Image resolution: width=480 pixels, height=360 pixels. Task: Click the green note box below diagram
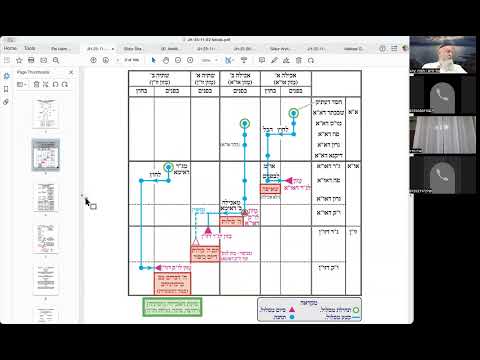click(172, 307)
